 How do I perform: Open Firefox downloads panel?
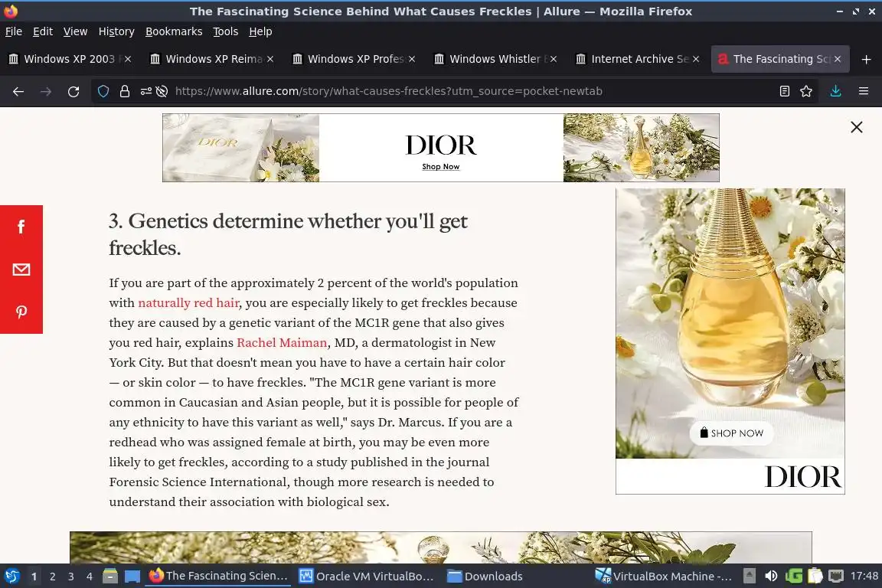pyautogui.click(x=836, y=91)
